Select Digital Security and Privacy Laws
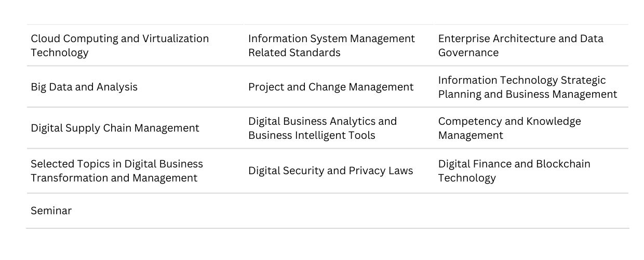644x260 pixels. (x=331, y=171)
